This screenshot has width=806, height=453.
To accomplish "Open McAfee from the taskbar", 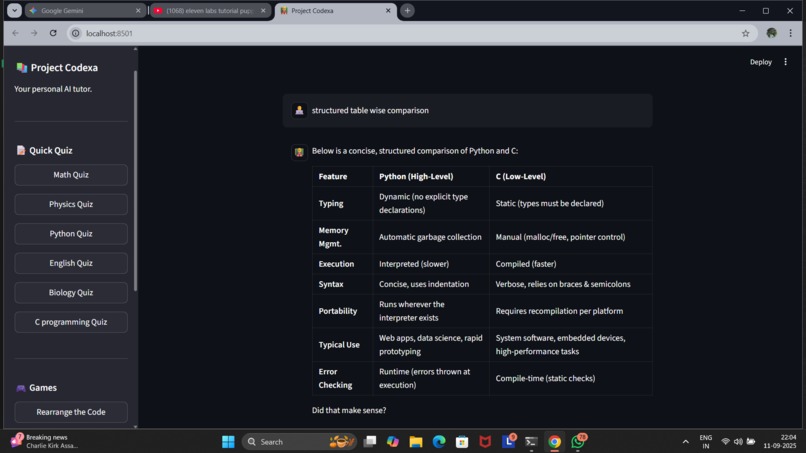I will point(485,442).
